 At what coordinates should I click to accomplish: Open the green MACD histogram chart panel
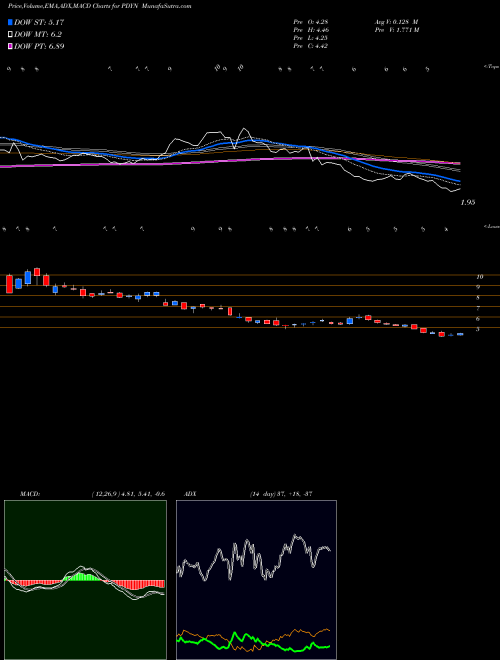click(x=85, y=580)
